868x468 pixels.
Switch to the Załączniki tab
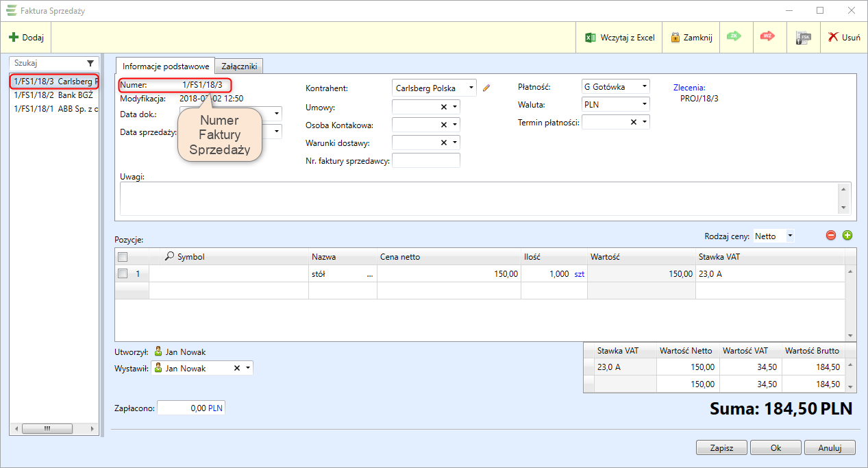[x=239, y=66]
